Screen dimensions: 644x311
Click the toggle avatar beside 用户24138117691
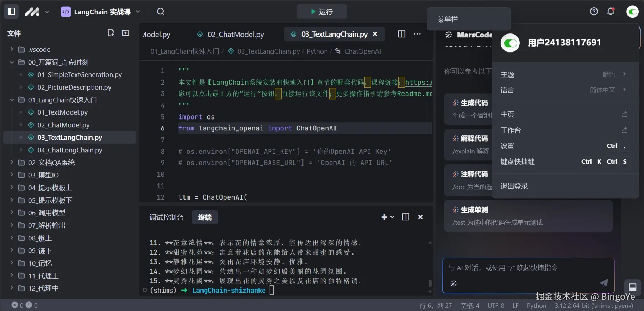coord(510,43)
